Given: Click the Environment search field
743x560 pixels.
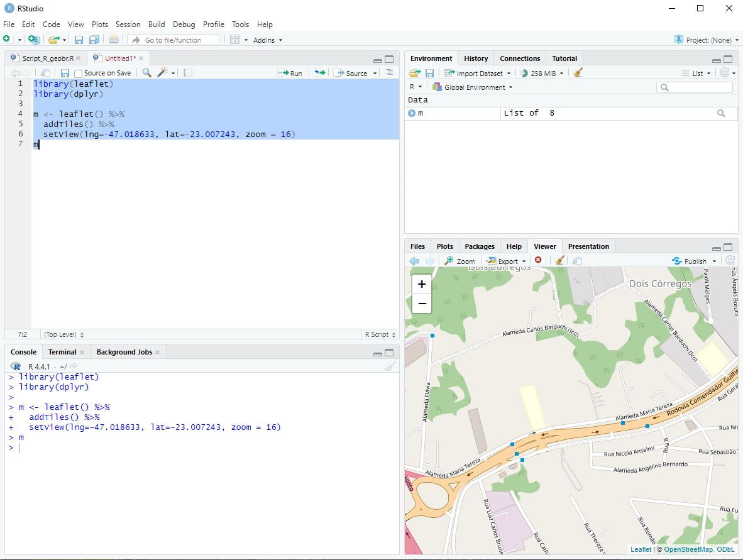Looking at the screenshot, I should (695, 87).
